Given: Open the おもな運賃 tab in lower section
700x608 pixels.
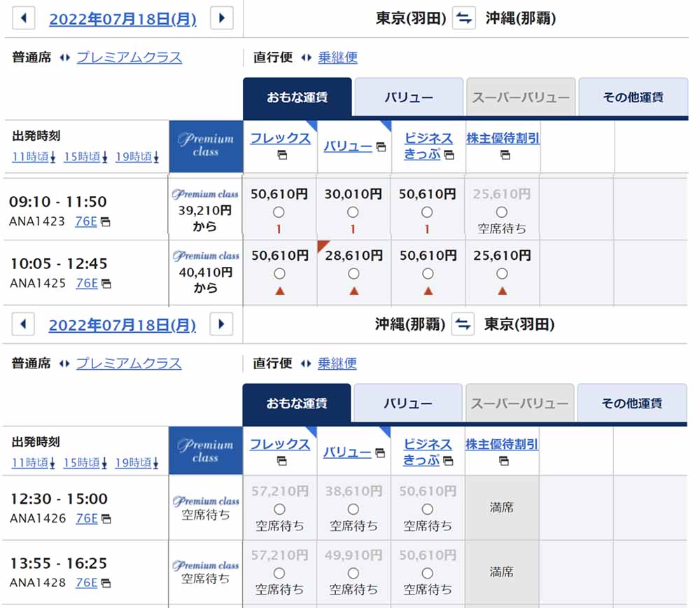Looking at the screenshot, I should pyautogui.click(x=297, y=403).
